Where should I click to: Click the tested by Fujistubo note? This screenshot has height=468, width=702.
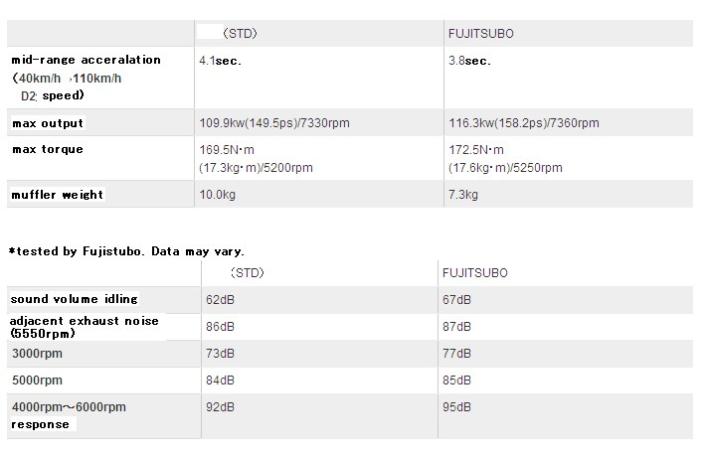click(126, 250)
